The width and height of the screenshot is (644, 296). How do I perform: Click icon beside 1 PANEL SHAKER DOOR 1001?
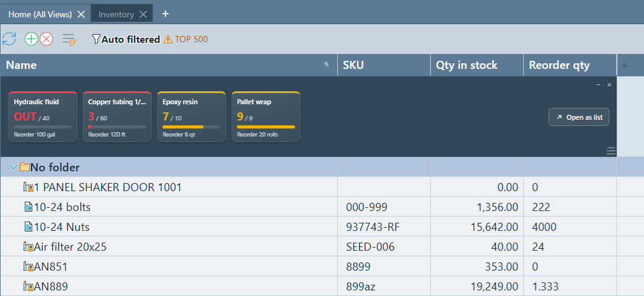[x=29, y=187]
